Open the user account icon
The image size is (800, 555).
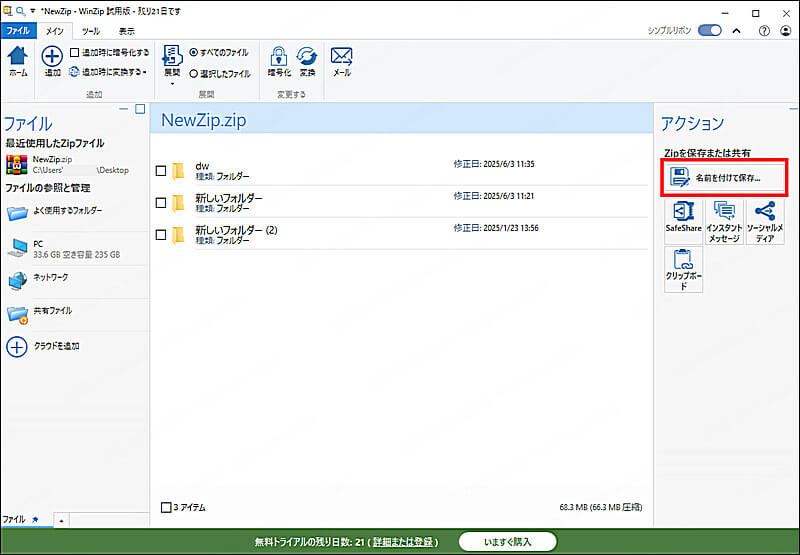pyautogui.click(x=786, y=31)
